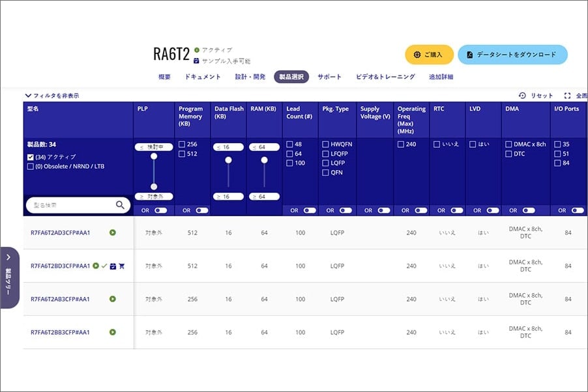The image size is (588, 392).
Task: Click the magnifier icon in part-name search
Action: 119,205
